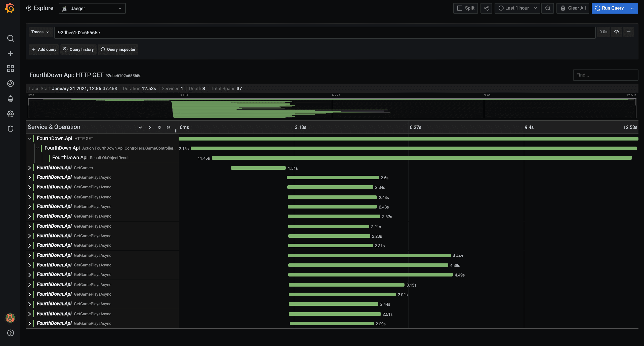The height and width of the screenshot is (346, 644).
Task: Open the Configuration gear icon
Action: pos(10,114)
